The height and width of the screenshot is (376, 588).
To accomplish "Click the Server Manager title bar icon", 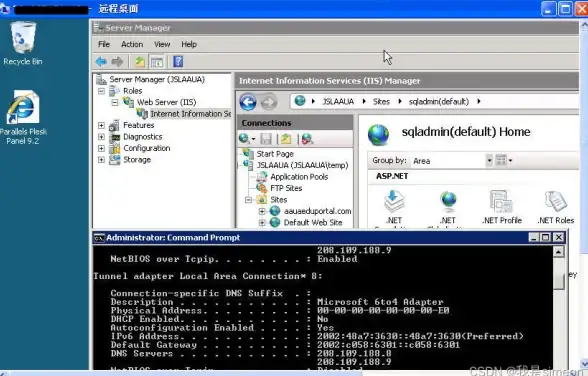I will coord(98,27).
